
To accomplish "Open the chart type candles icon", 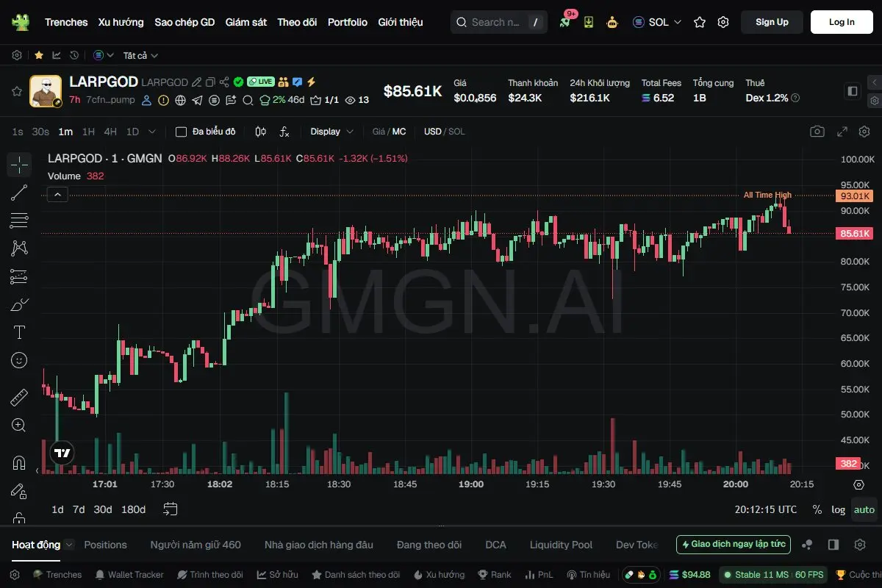I will point(260,132).
